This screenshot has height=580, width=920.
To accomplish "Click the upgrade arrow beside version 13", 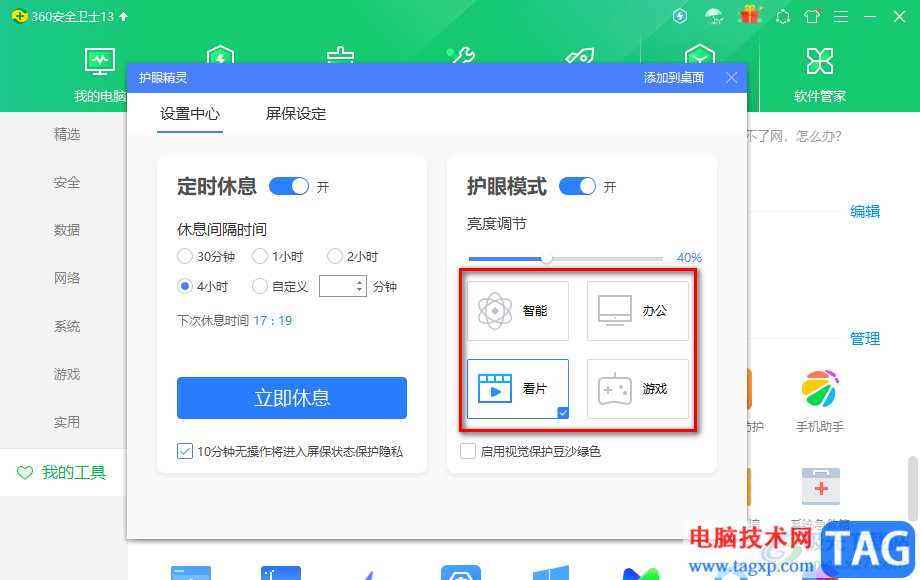I will point(123,16).
